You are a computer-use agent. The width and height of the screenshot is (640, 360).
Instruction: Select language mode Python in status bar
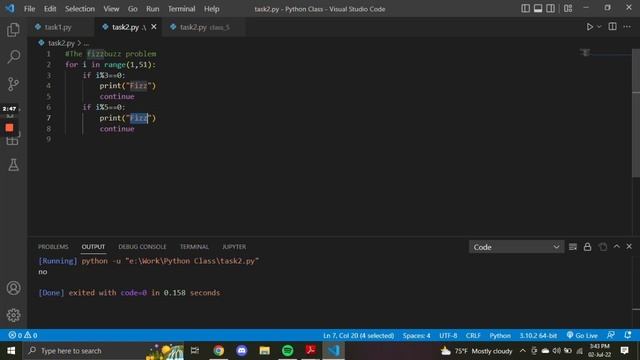coord(500,336)
